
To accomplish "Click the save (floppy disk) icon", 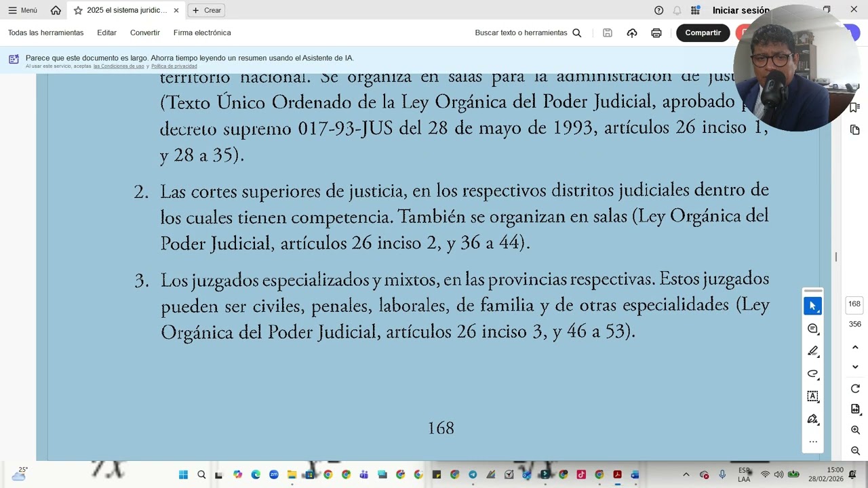I will coord(608,33).
